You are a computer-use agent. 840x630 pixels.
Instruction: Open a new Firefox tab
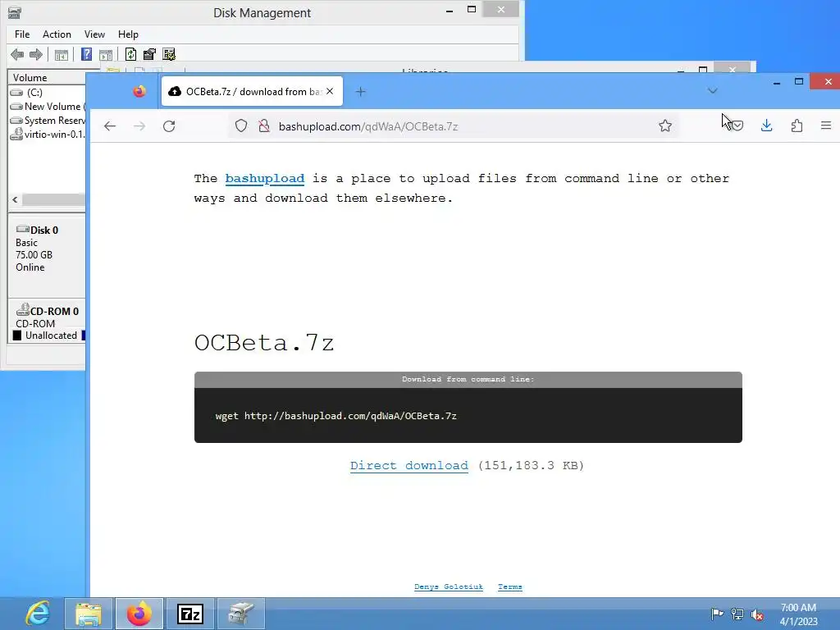[361, 92]
